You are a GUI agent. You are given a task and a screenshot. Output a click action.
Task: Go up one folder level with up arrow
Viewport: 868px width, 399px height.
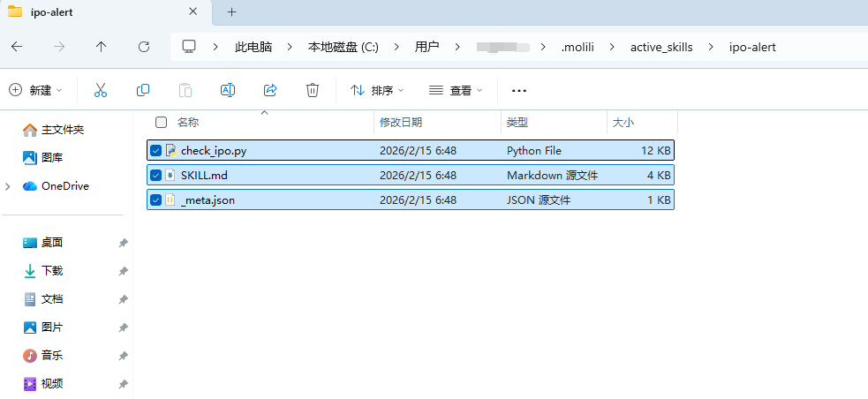(102, 47)
